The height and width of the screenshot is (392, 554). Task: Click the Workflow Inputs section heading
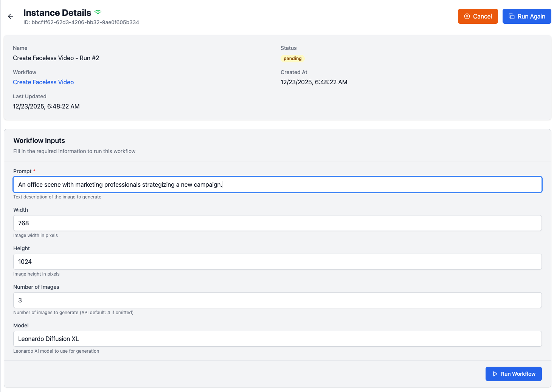[x=39, y=140]
